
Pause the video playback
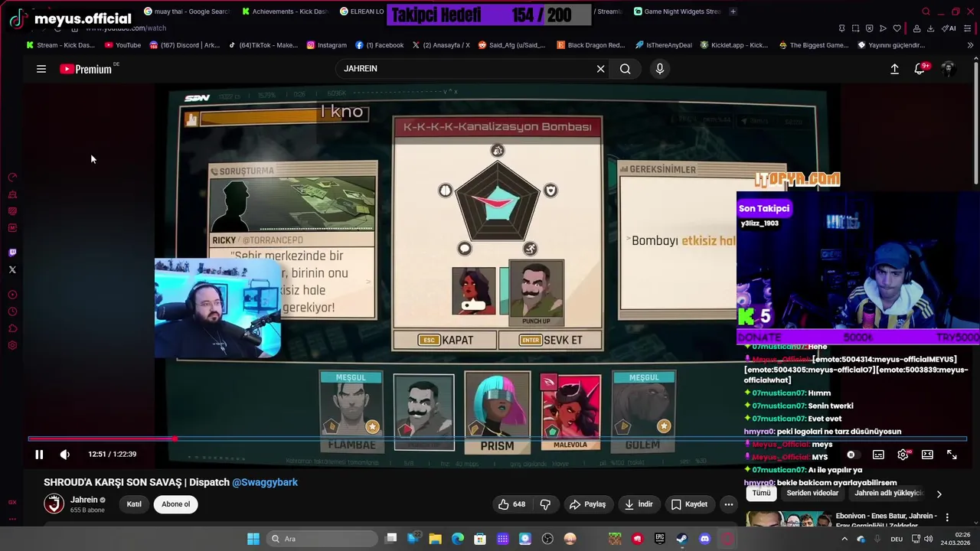point(39,455)
